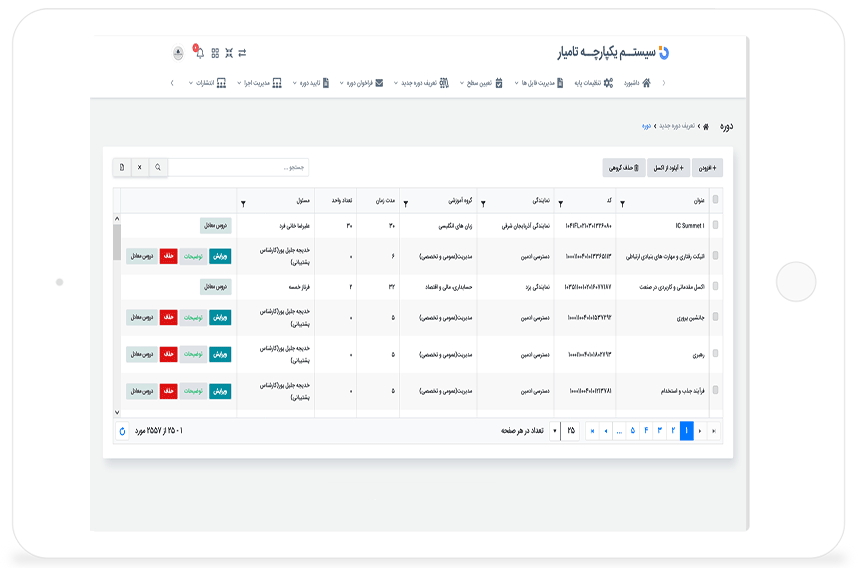
Task: Click the fullscreen expand icon in header
Action: coord(228,53)
